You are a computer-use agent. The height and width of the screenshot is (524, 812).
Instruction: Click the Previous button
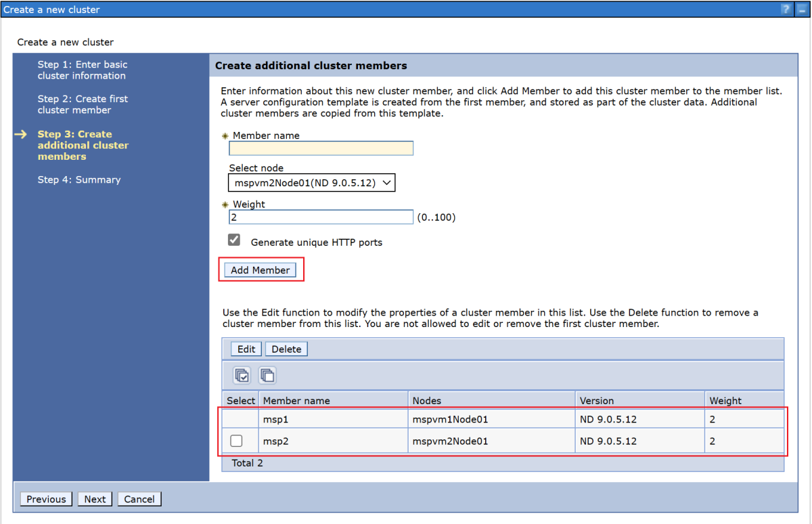45,499
